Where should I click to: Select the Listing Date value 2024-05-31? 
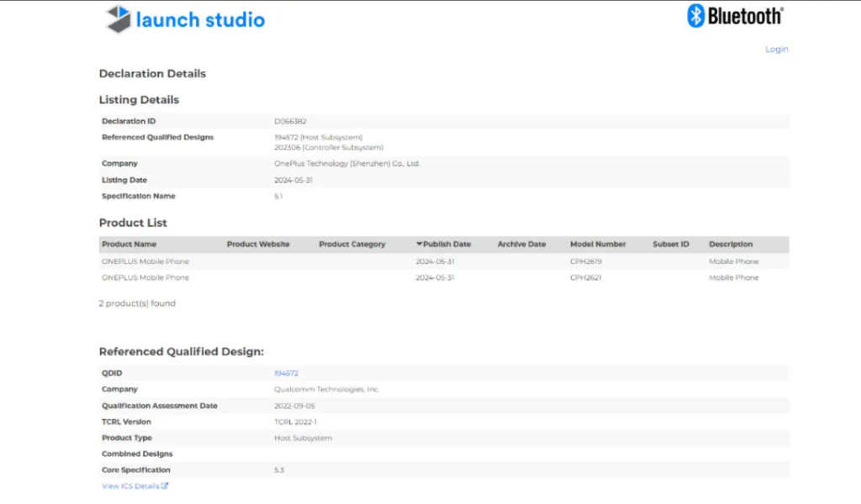coord(293,181)
